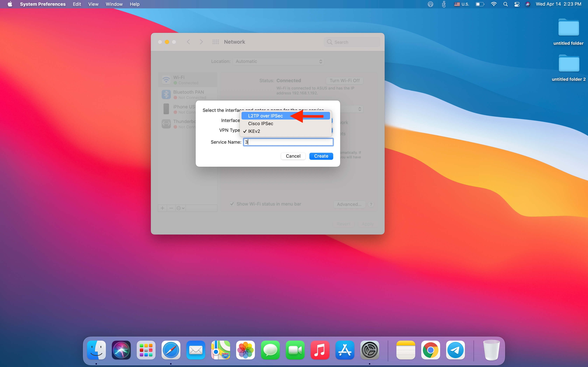The height and width of the screenshot is (367, 588).
Task: Open the Edit menu
Action: coord(77,4)
